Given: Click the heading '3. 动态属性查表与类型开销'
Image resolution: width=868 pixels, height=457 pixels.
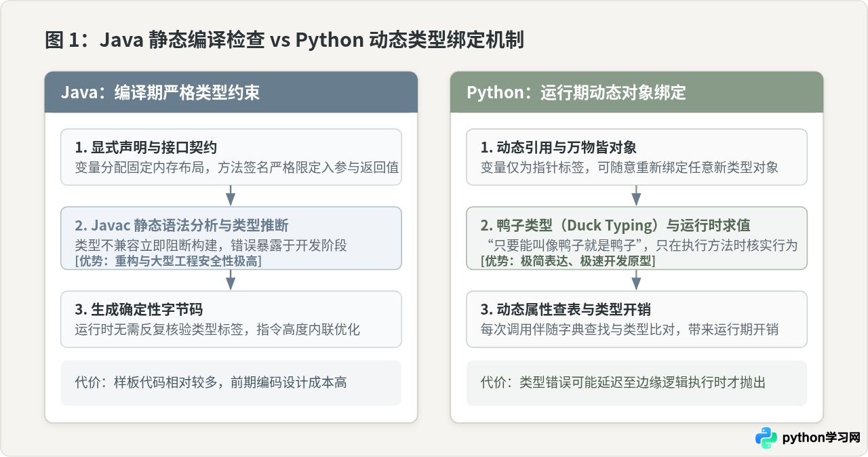Looking at the screenshot, I should click(x=566, y=310).
